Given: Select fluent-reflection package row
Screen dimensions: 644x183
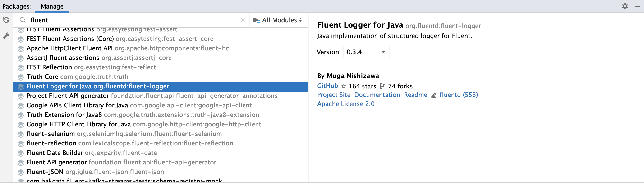Looking at the screenshot, I should click(161, 144).
